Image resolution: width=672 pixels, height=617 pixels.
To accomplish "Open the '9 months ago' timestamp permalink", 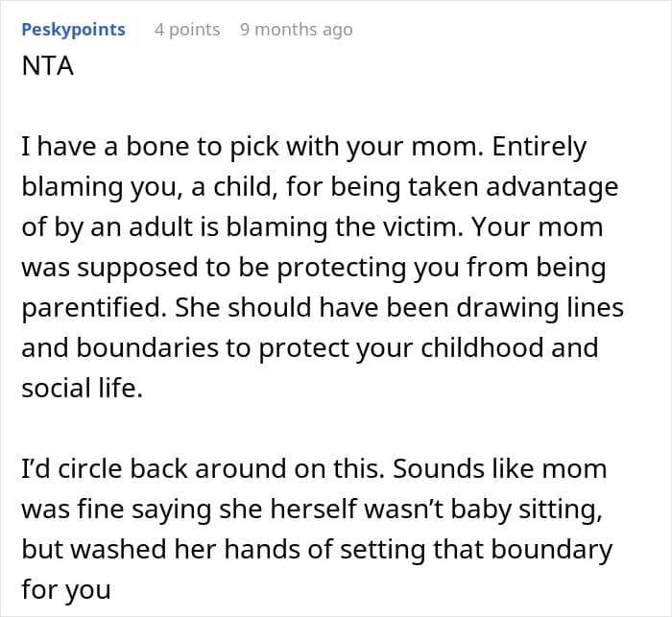I will click(297, 30).
